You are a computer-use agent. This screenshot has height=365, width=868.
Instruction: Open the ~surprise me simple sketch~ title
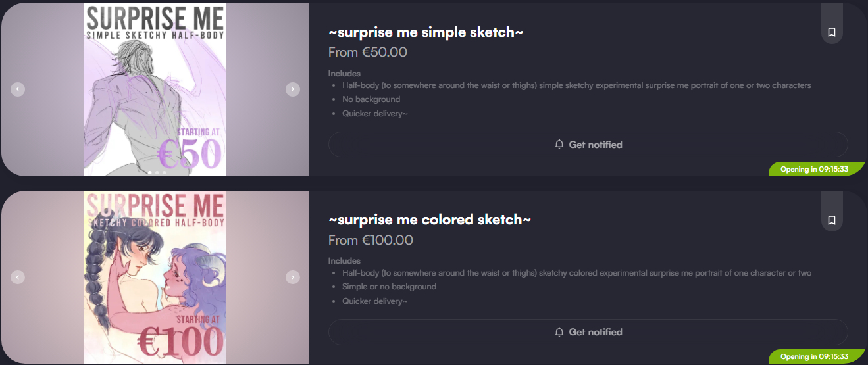(426, 32)
